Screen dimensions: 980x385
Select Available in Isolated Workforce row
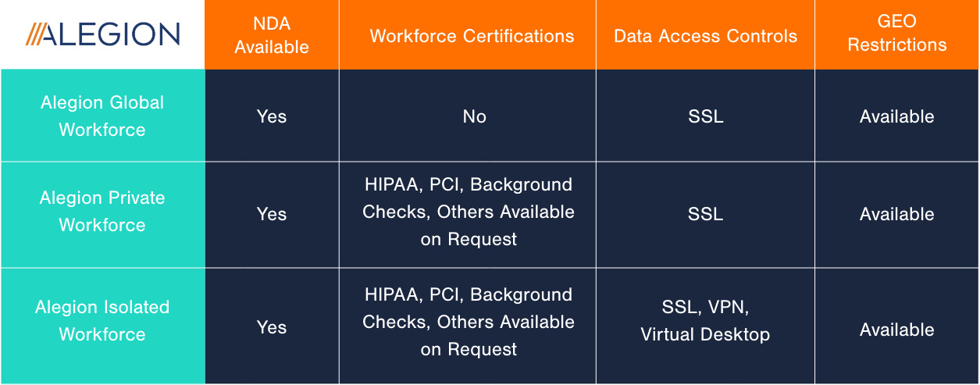coord(897,330)
